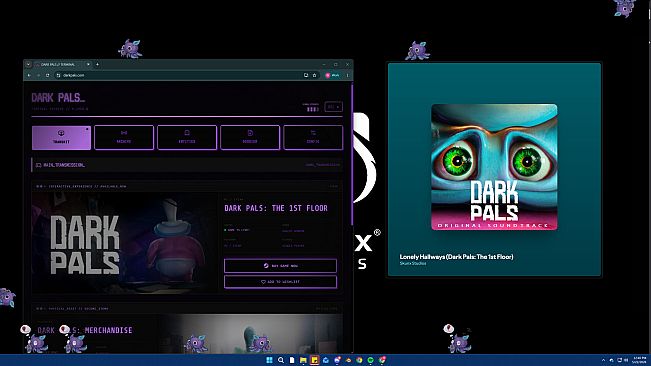
Task: Click the Dark Pals game banner image
Action: point(124,243)
